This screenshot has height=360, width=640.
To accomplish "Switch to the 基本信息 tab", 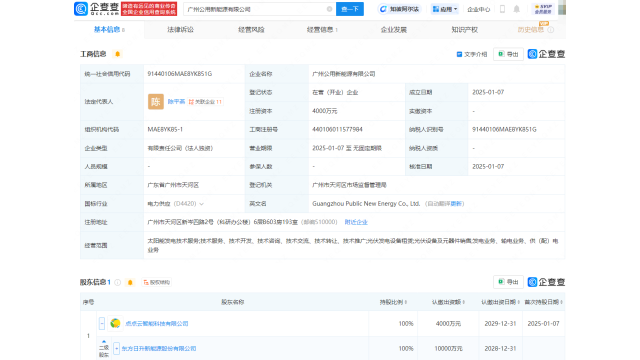I will point(109,29).
